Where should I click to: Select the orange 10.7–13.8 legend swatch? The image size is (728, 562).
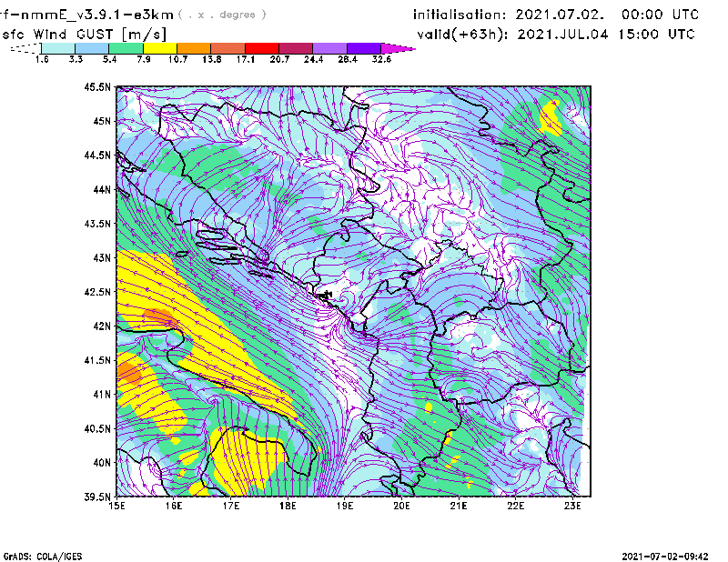click(x=194, y=48)
